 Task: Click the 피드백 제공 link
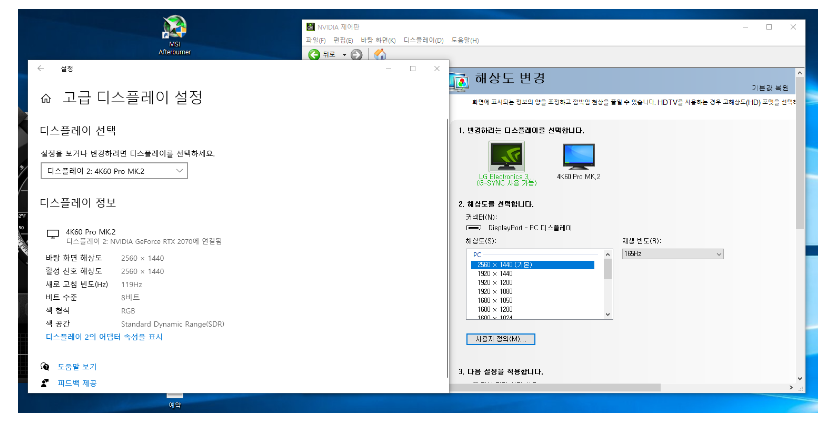(x=77, y=383)
